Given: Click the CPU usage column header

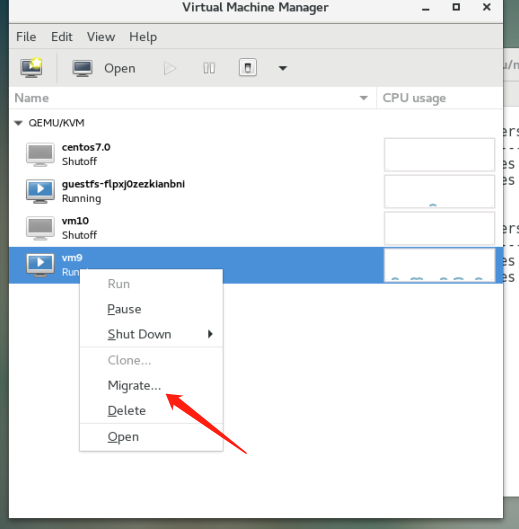Looking at the screenshot, I should 439,98.
